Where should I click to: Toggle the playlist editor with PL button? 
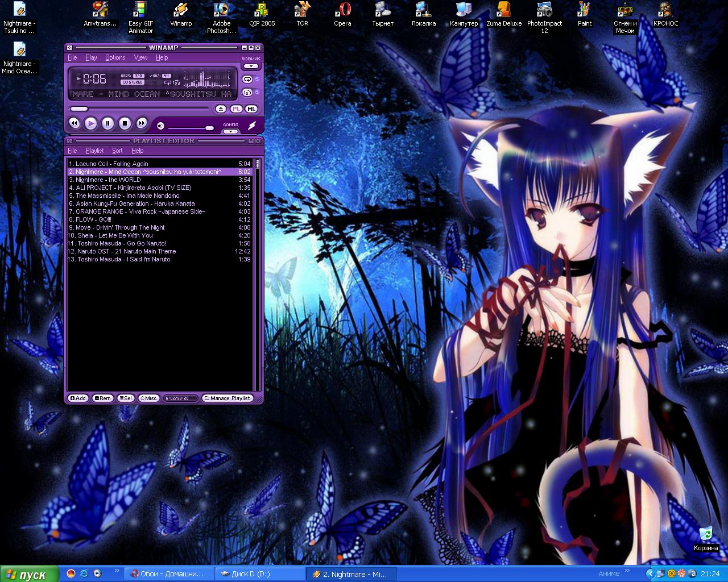tap(236, 109)
